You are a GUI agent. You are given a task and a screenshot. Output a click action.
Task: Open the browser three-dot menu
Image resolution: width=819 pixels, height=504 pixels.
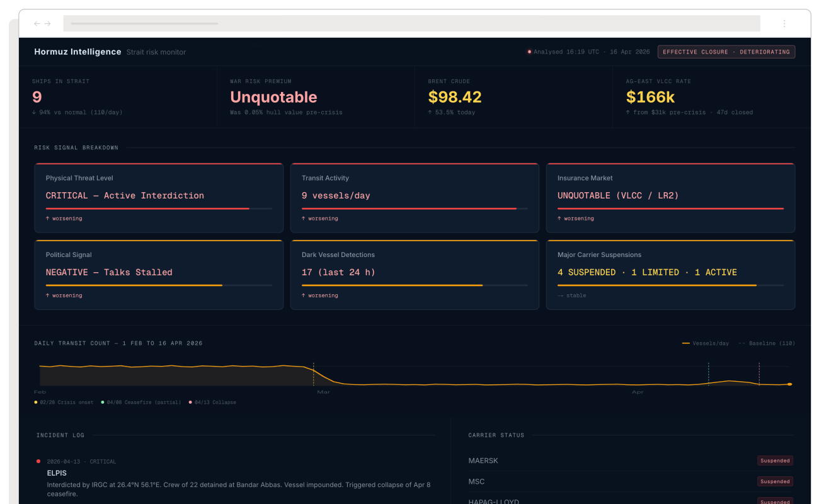(x=784, y=23)
